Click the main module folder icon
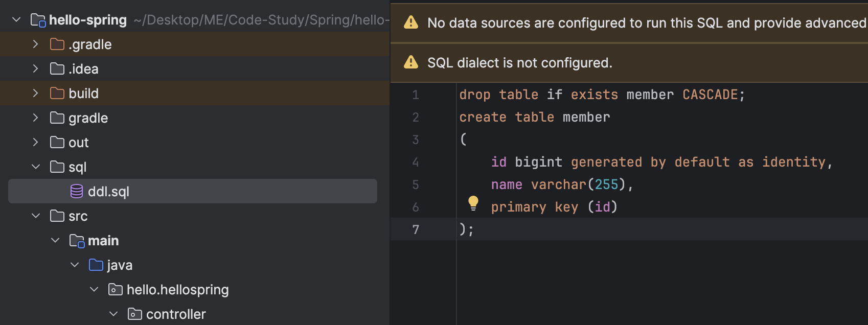 (x=77, y=240)
